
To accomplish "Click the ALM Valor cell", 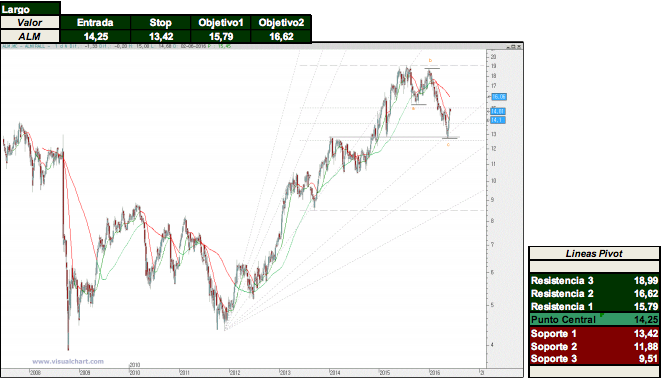I will (x=30, y=37).
